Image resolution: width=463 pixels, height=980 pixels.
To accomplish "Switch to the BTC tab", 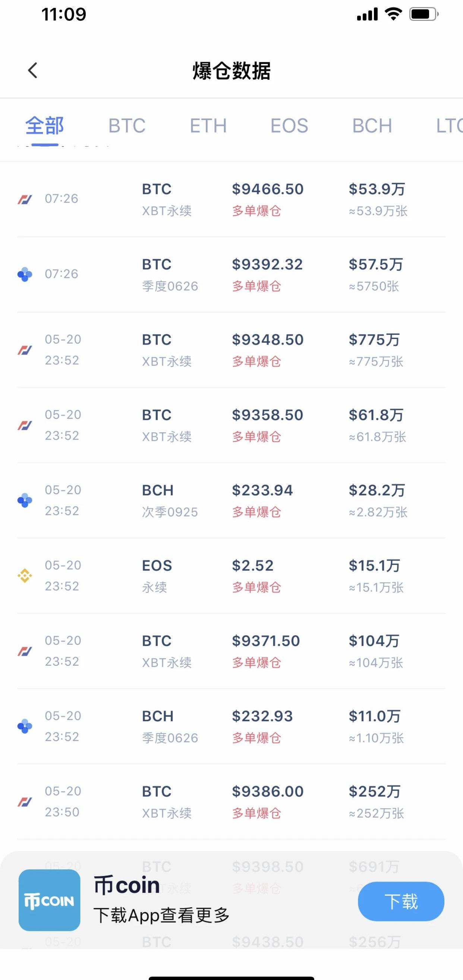I will 127,126.
